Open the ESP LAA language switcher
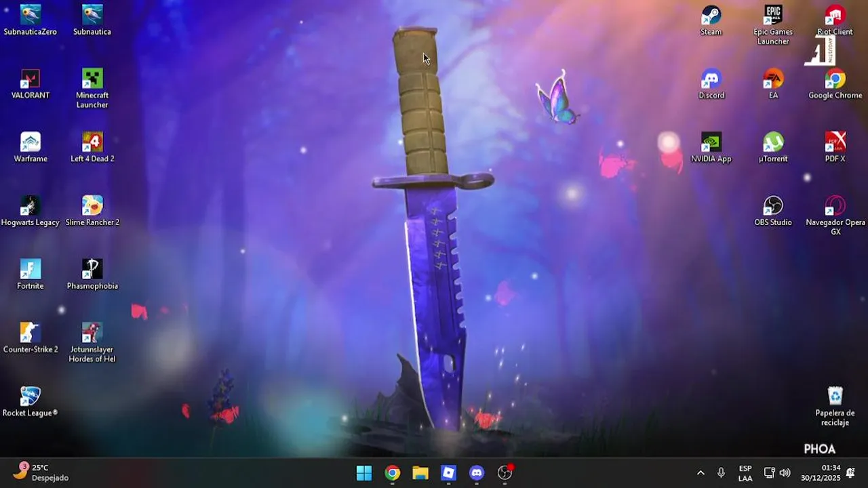Viewport: 868px width, 488px height. [745, 473]
